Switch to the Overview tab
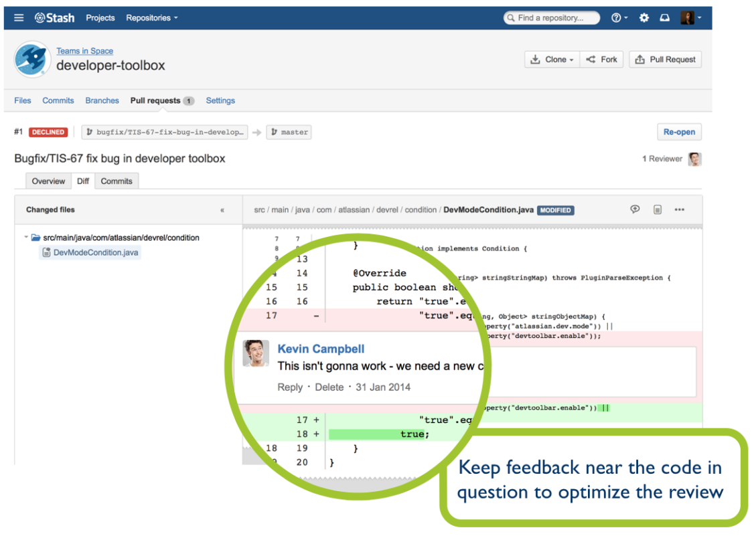Viewport: 756px width, 542px height. click(x=48, y=181)
